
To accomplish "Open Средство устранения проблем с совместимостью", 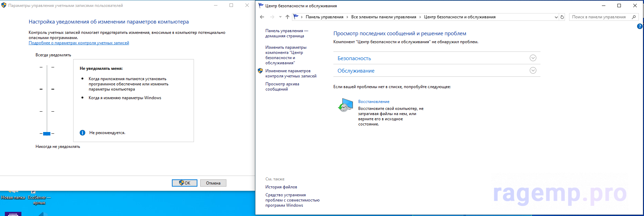I will tap(292, 200).
